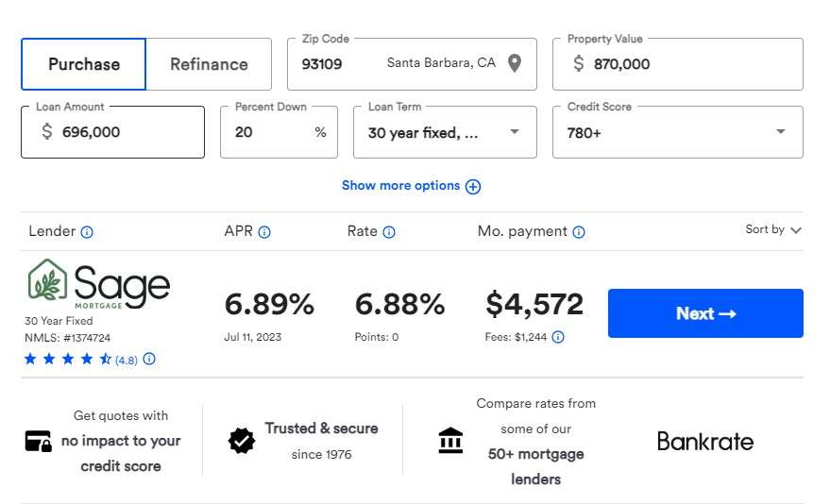Image resolution: width=830 pixels, height=504 pixels.
Task: Click the star rating info icon
Action: click(x=149, y=359)
